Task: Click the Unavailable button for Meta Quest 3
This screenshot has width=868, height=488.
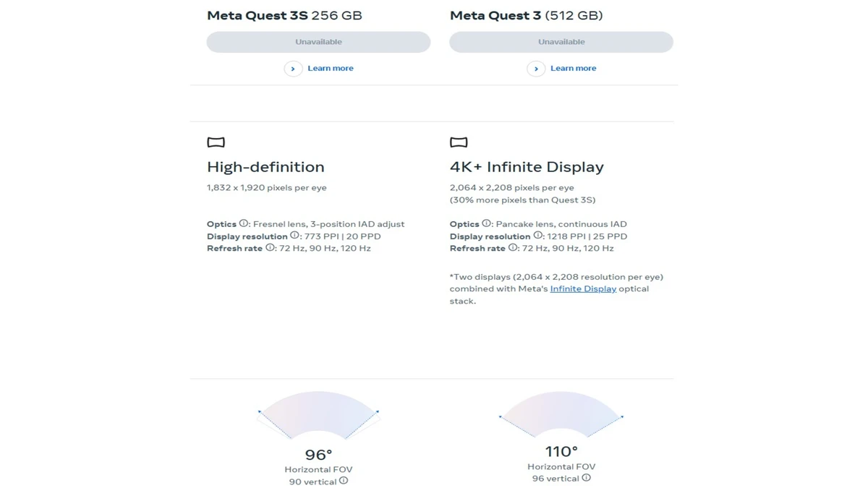Action: point(561,41)
